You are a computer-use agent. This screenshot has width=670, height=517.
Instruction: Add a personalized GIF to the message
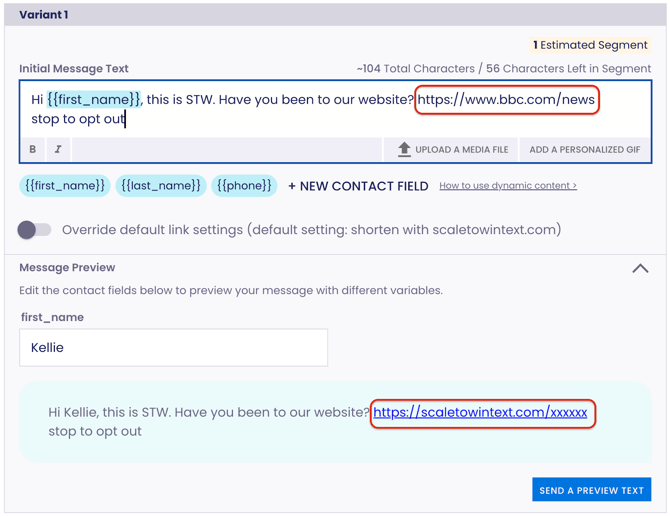[x=585, y=149]
